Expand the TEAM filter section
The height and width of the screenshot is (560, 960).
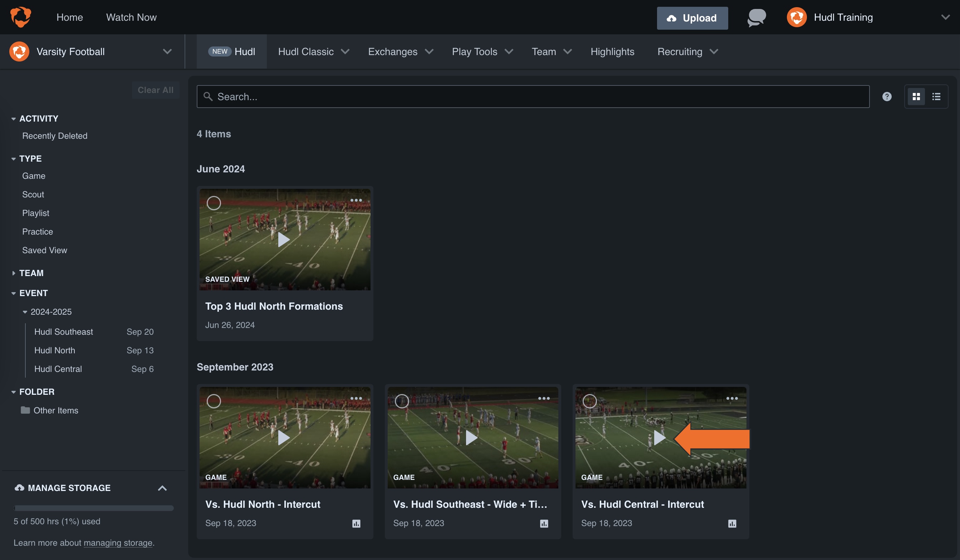click(28, 273)
